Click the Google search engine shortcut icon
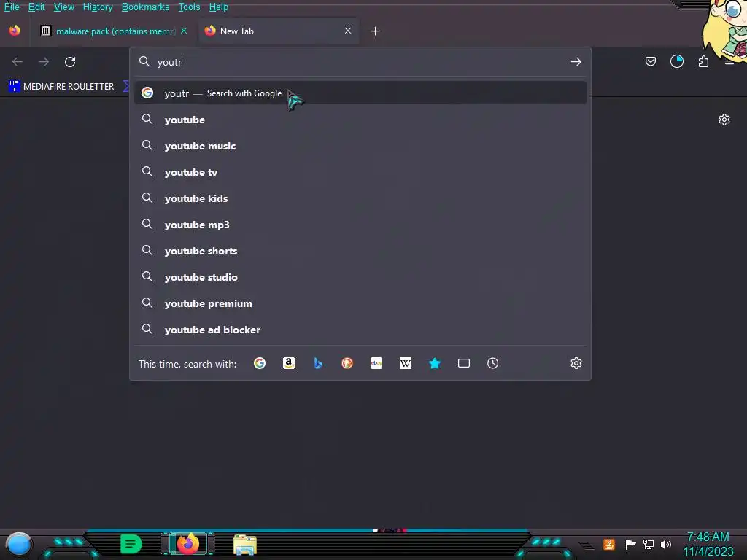 pyautogui.click(x=260, y=363)
